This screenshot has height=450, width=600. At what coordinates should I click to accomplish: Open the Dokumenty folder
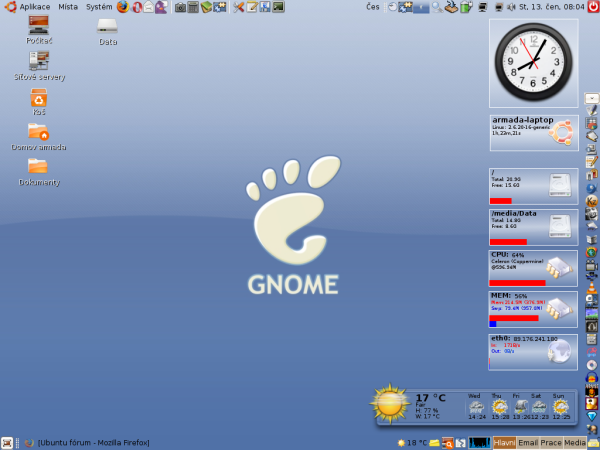coord(39,172)
